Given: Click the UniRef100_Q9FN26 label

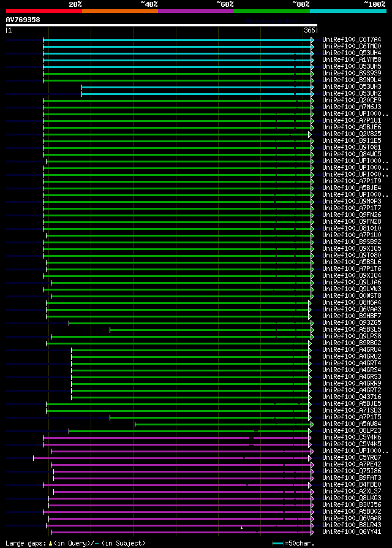Looking at the screenshot, I should (x=352, y=215).
